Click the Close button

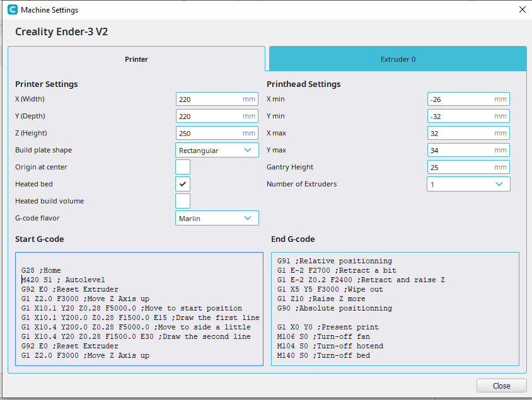coord(502,386)
